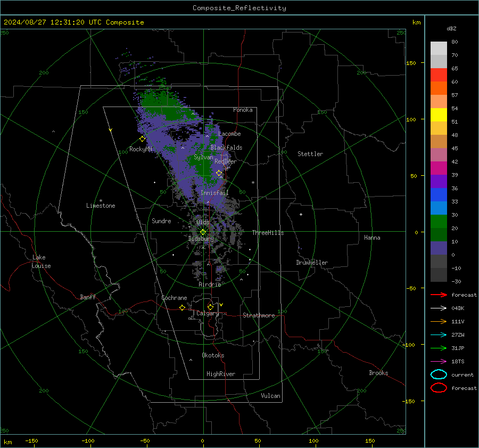The height and width of the screenshot is (448, 479).
Task: Click the Drumheller label
Action: click(x=311, y=263)
